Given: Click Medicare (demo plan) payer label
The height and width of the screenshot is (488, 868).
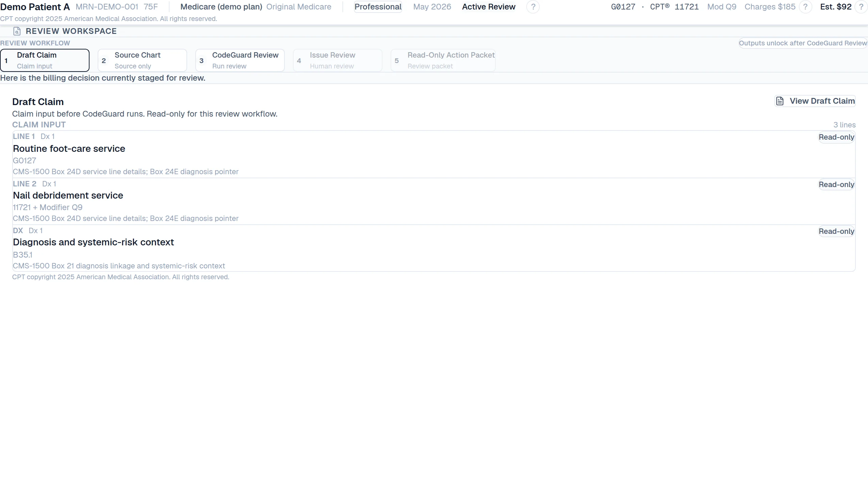Looking at the screenshot, I should tap(221, 7).
